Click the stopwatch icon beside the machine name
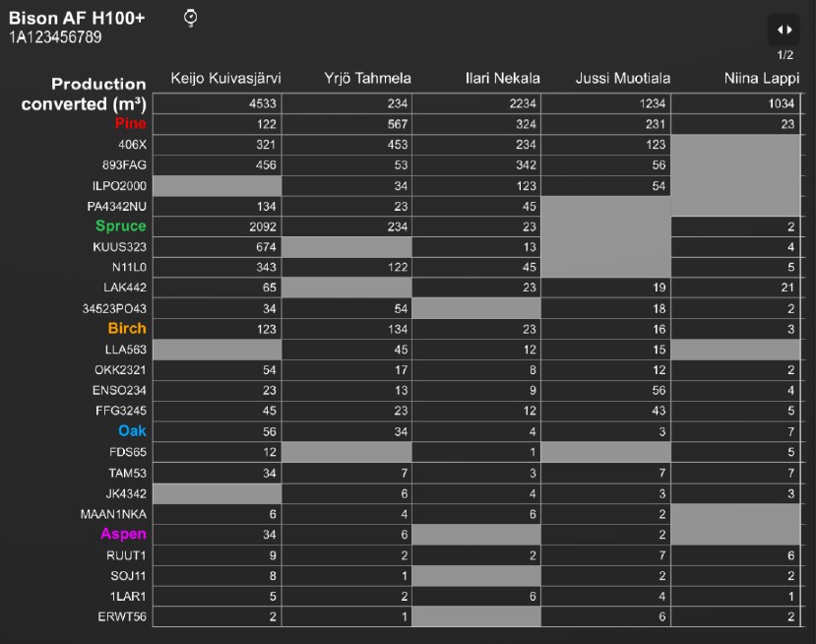Screen dimensions: 816x644 (191, 18)
